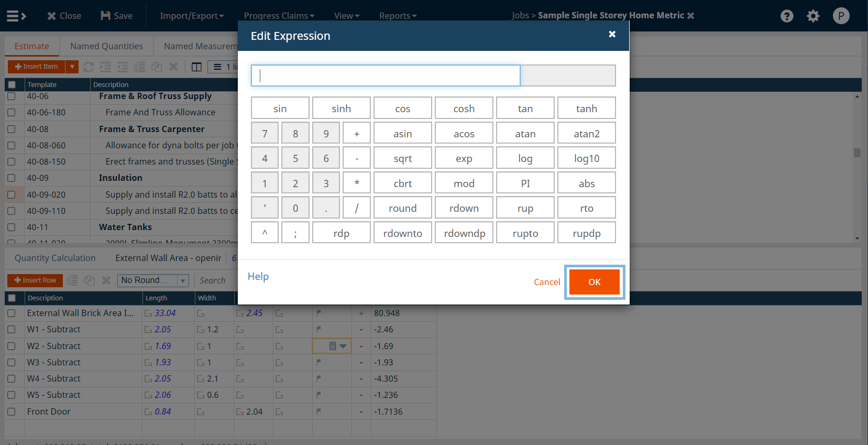Click the delete item X icon in estimate toolbar

point(174,67)
